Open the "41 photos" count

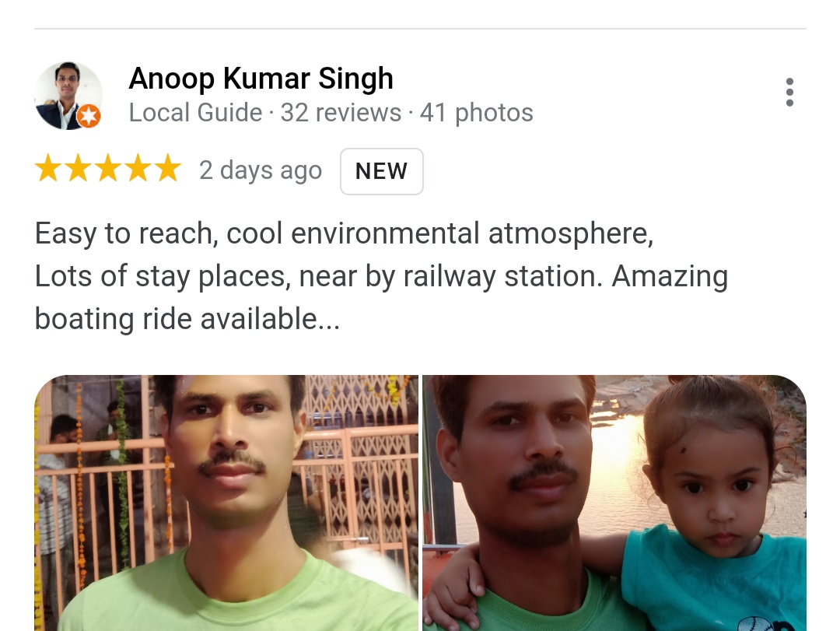pos(476,113)
